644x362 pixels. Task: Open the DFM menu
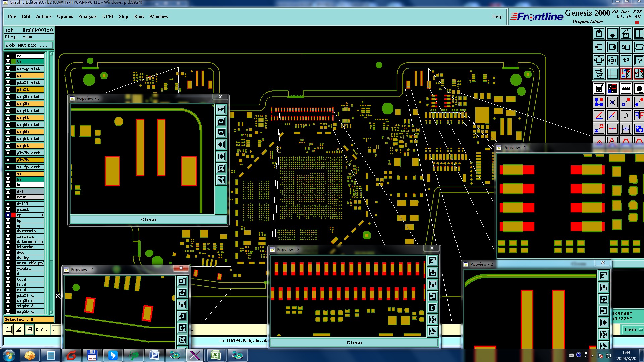point(107,16)
